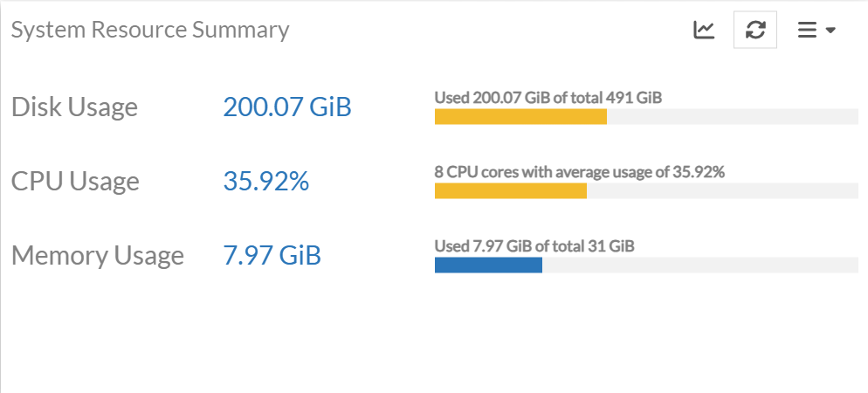The width and height of the screenshot is (868, 393).
Task: Click the unfilled part of the memory bar
Action: click(699, 265)
